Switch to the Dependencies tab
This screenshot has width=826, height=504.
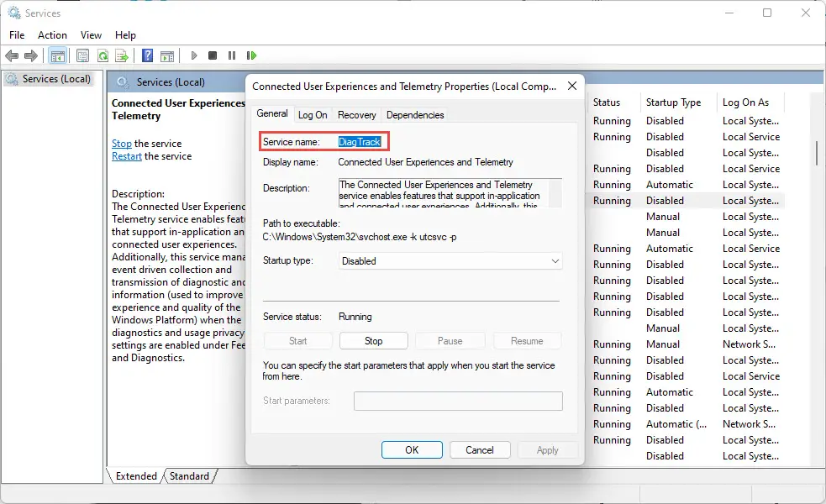[415, 115]
